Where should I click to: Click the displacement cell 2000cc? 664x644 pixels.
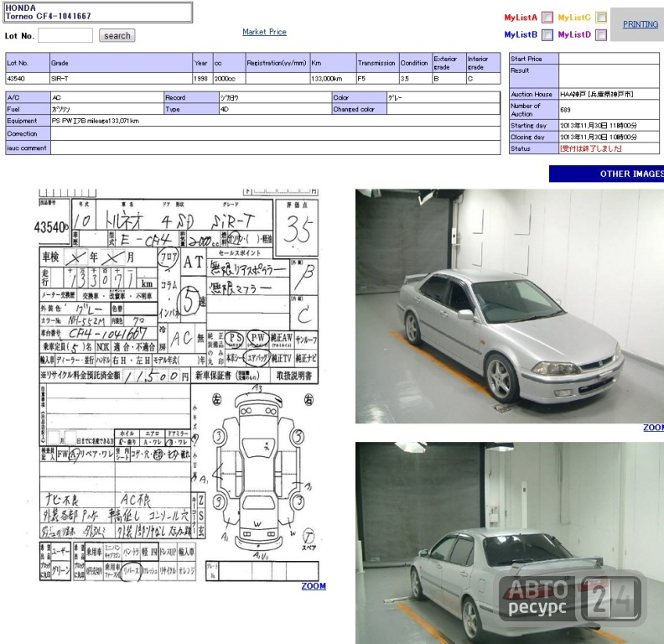pos(229,78)
